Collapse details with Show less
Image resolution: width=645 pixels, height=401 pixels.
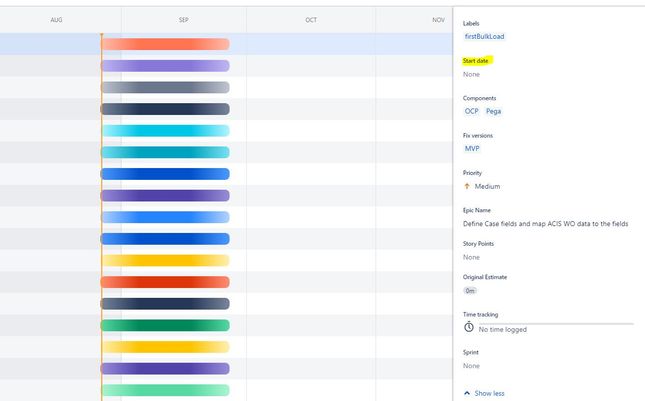coord(489,394)
